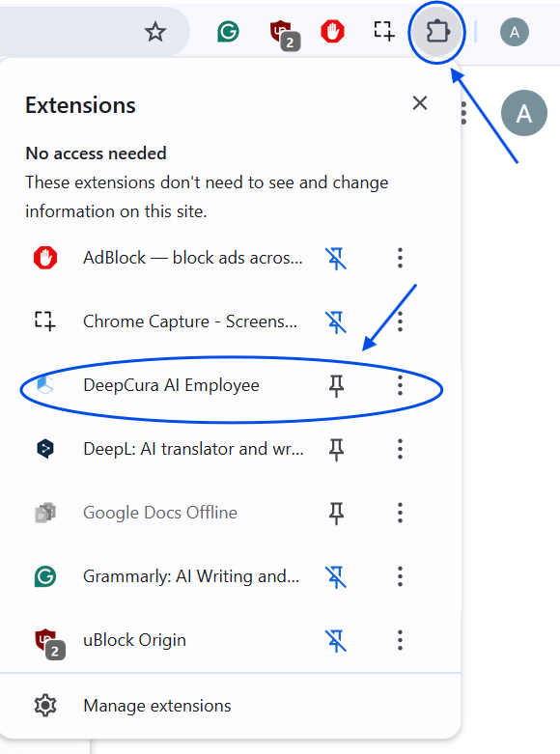Toggle the Extensions puzzle piece button

coord(437,32)
